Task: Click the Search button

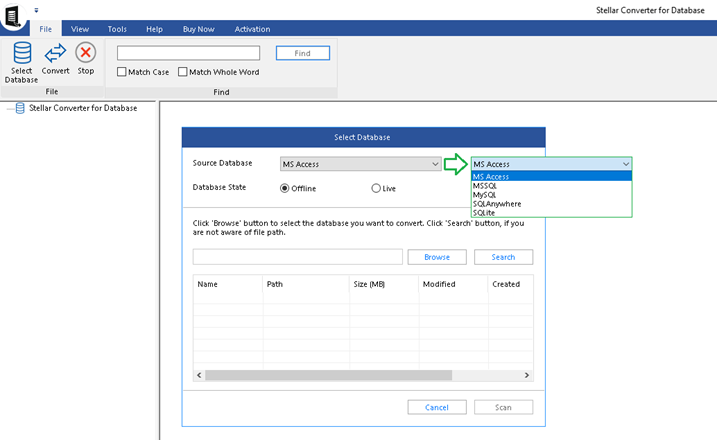Action: [x=503, y=257]
